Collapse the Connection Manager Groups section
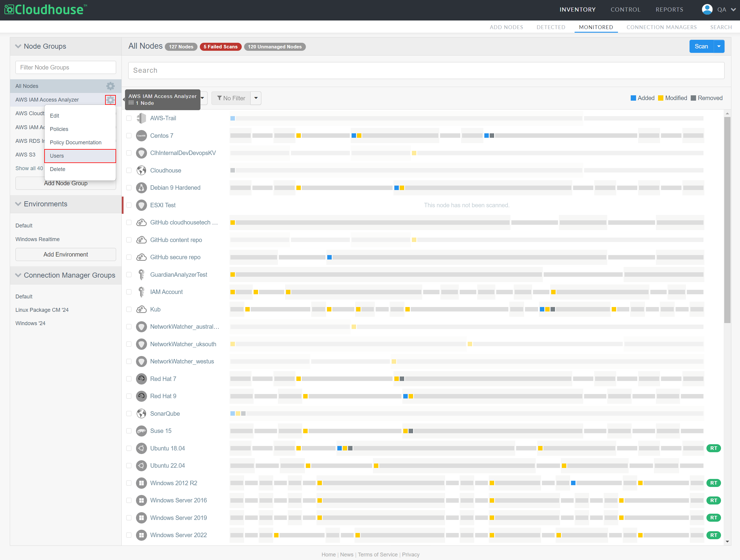The width and height of the screenshot is (740, 560). coord(18,275)
